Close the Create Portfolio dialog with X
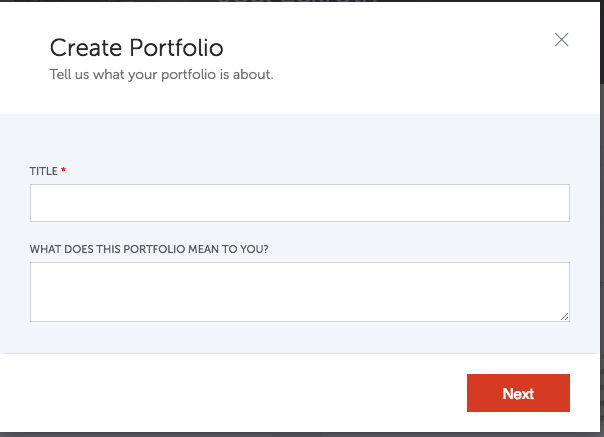The height and width of the screenshot is (437, 604). click(x=561, y=40)
